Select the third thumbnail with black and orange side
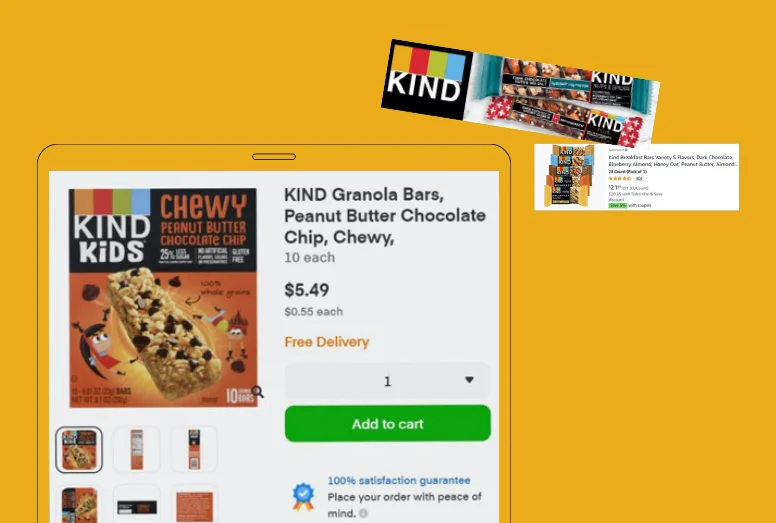 click(x=194, y=450)
